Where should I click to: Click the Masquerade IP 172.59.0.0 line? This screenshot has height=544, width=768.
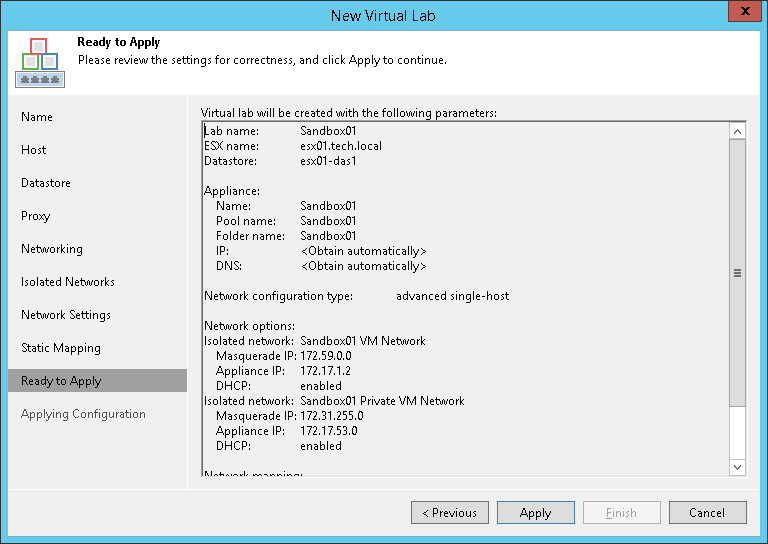283,356
